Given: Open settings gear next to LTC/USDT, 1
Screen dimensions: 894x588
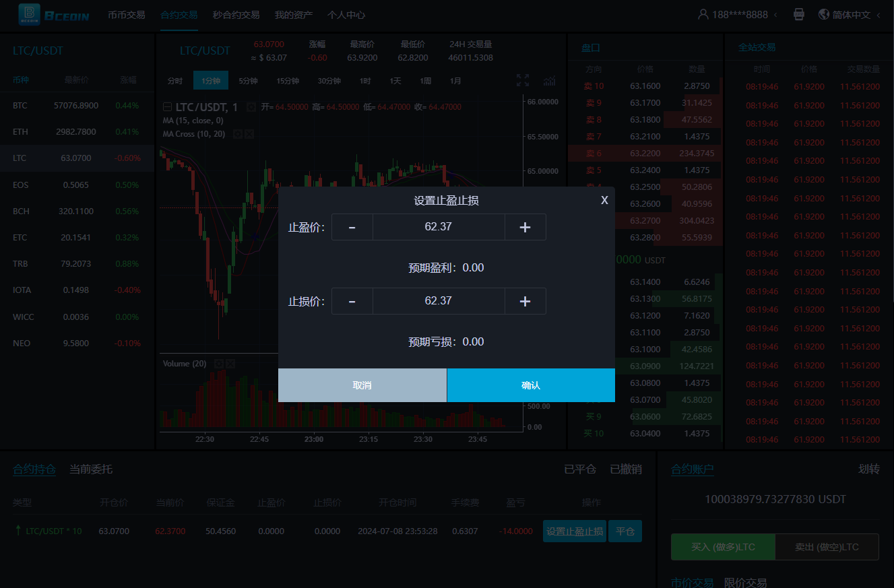Looking at the screenshot, I should pos(251,107).
